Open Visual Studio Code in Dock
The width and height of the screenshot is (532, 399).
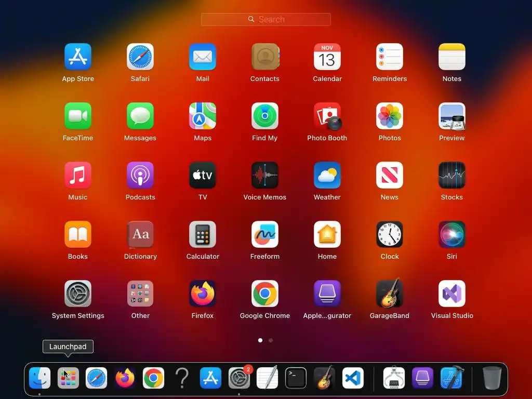coord(353,378)
